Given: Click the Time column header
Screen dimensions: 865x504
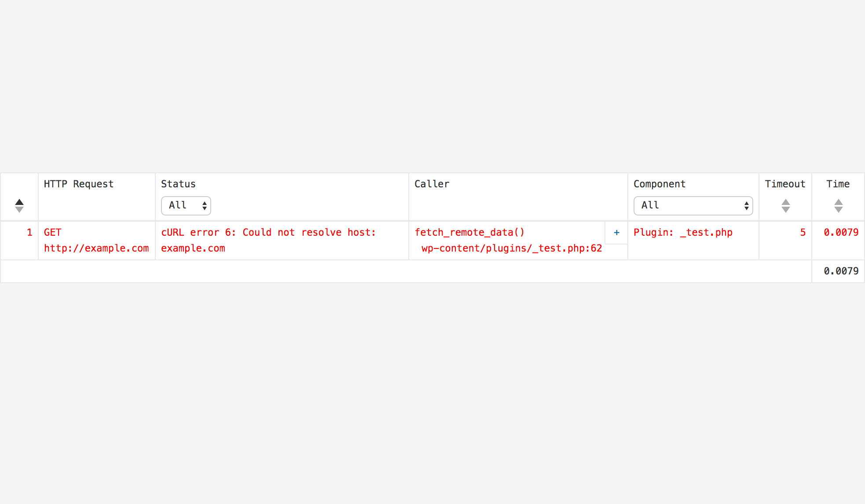Looking at the screenshot, I should pos(838,184).
